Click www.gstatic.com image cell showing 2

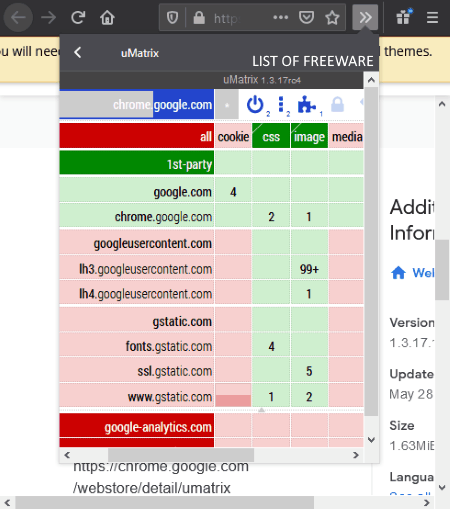point(309,395)
